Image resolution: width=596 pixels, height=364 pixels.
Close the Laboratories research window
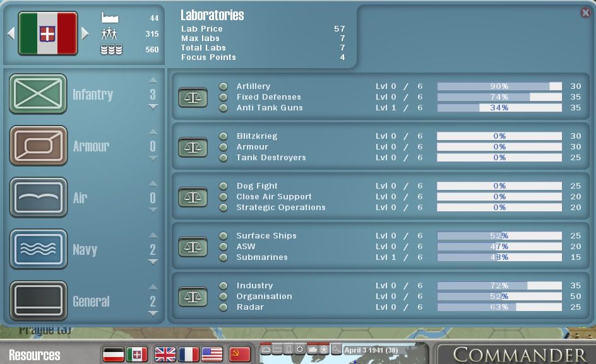[585, 13]
